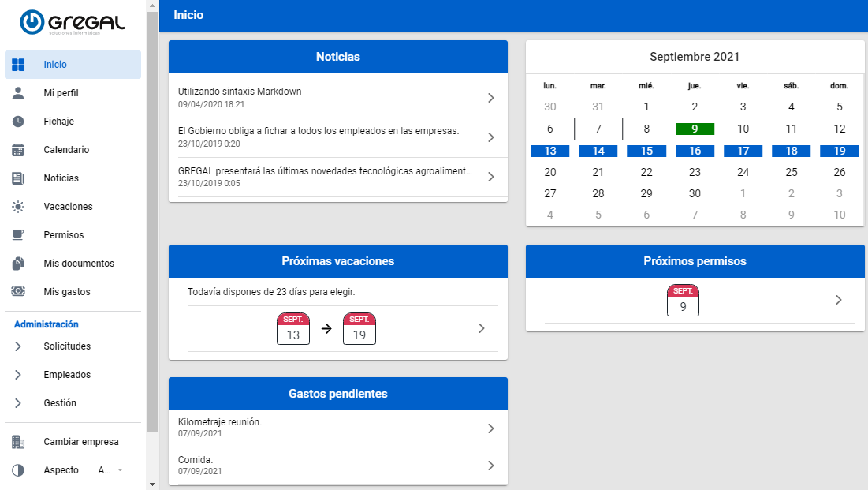The width and height of the screenshot is (868, 490).
Task: Click the Mis gastos money icon
Action: coord(19,292)
